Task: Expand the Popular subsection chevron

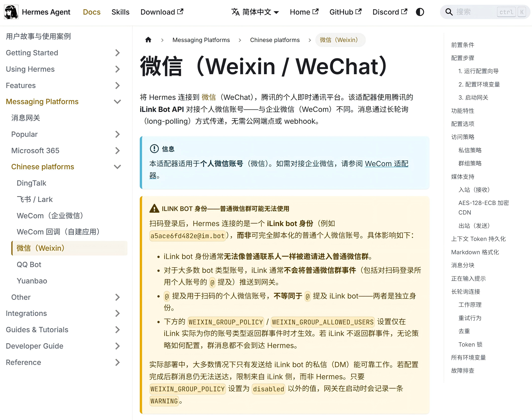Action: tap(117, 134)
